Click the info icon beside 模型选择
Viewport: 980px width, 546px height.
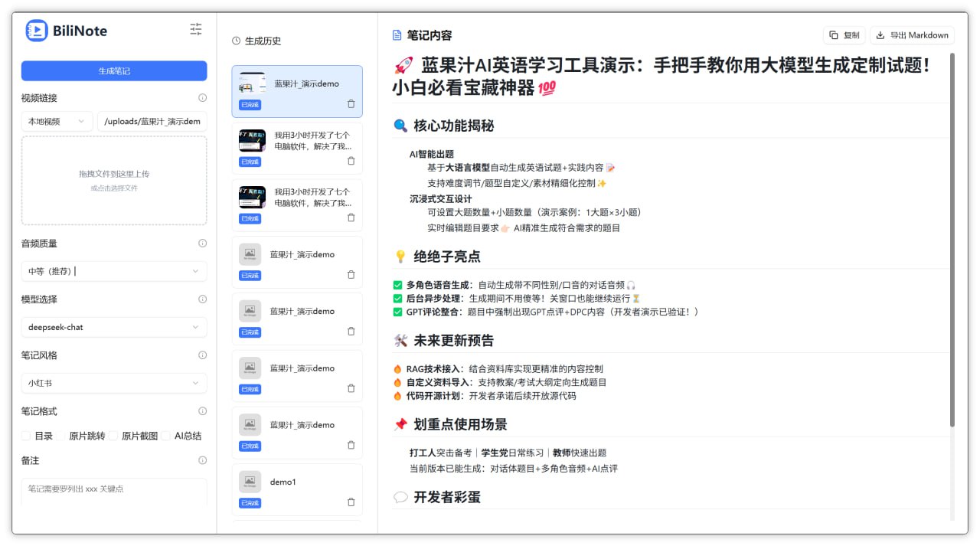pos(202,299)
